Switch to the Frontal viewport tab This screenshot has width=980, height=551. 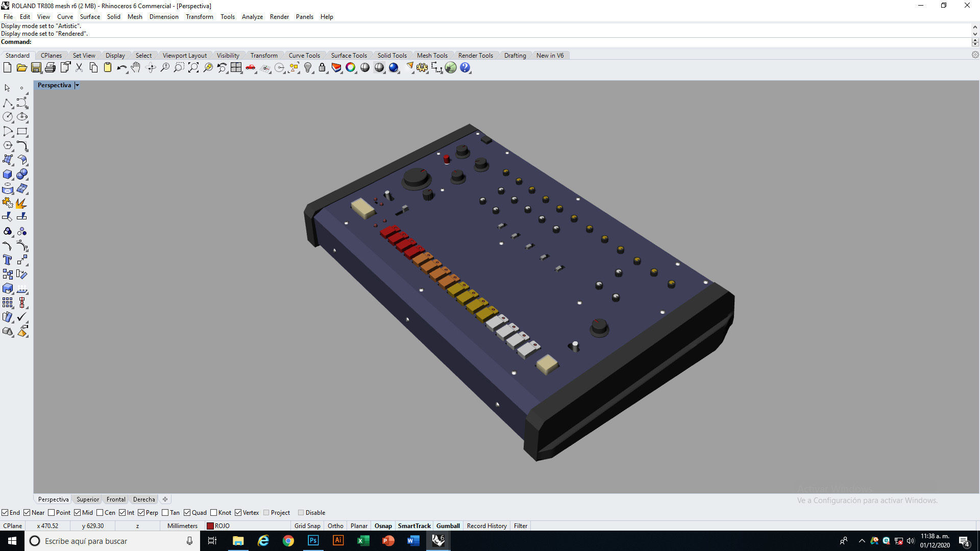tap(116, 499)
